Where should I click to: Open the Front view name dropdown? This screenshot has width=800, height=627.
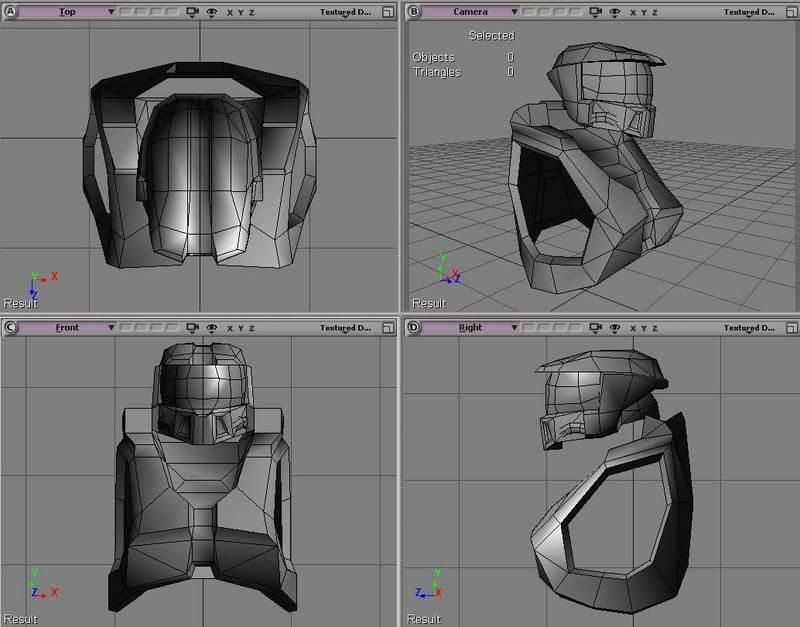67,327
